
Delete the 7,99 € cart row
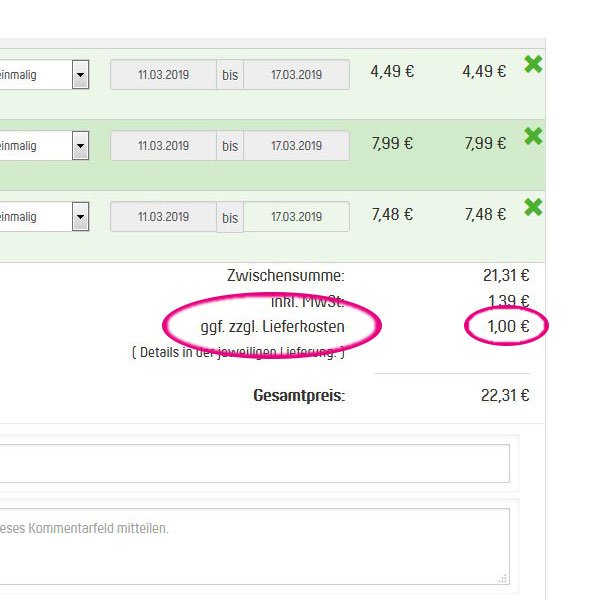tap(533, 136)
